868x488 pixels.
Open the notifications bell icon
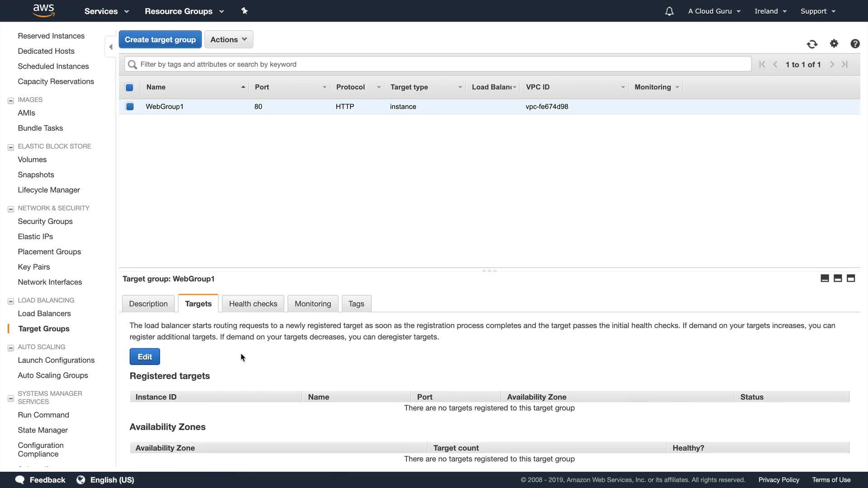click(x=669, y=11)
